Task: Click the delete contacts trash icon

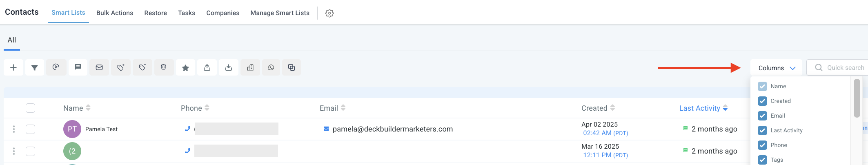Action: pos(163,67)
